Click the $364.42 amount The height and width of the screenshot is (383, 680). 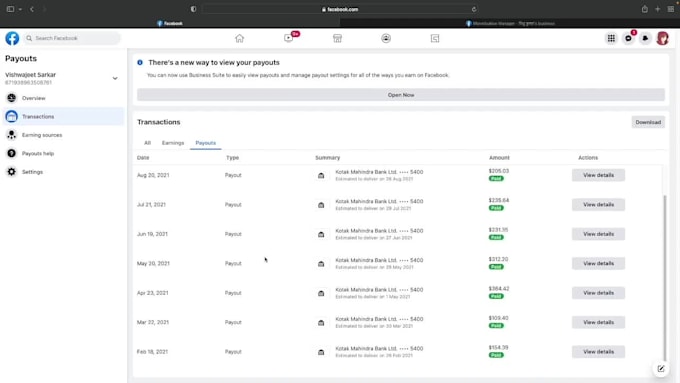499,288
